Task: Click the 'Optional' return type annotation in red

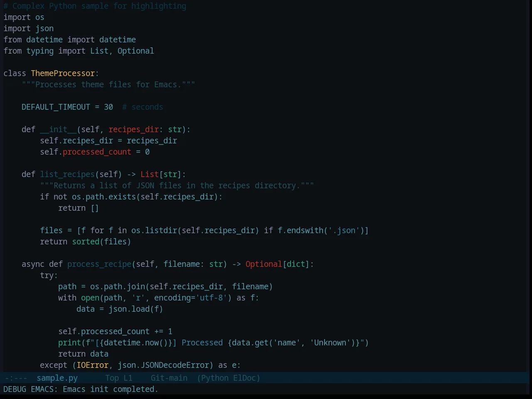Action: [264, 264]
